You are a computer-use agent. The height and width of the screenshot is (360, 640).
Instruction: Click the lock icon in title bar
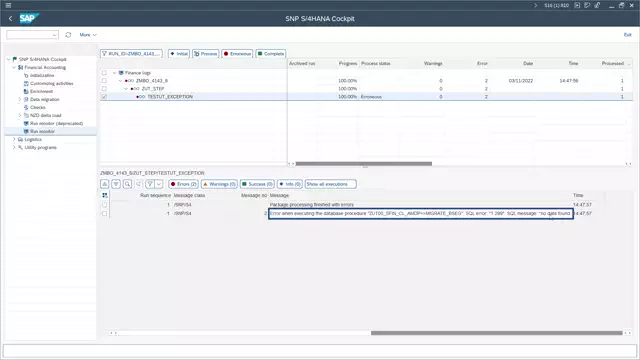(x=597, y=5)
